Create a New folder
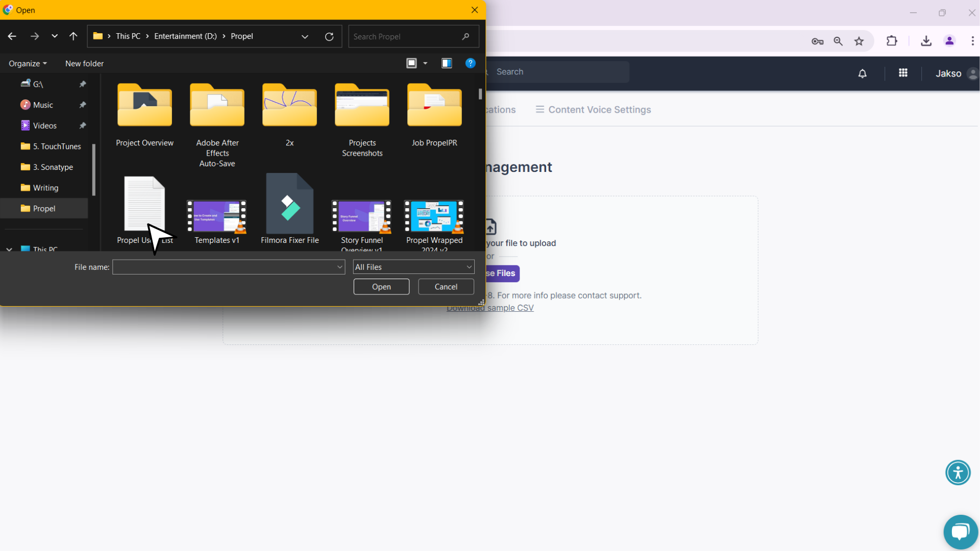Image resolution: width=980 pixels, height=551 pixels. (84, 64)
